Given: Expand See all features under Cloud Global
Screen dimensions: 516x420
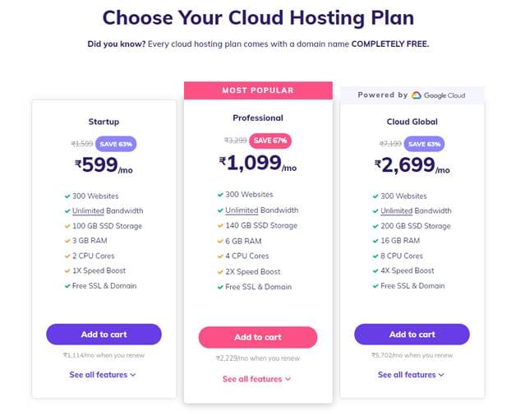Looking at the screenshot, I should (x=411, y=375).
